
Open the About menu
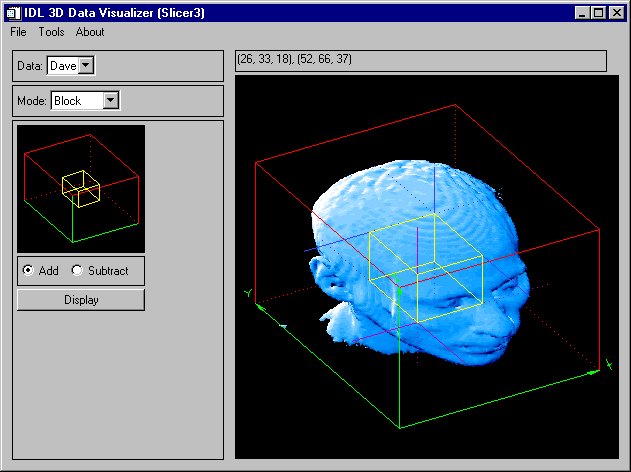[90, 32]
